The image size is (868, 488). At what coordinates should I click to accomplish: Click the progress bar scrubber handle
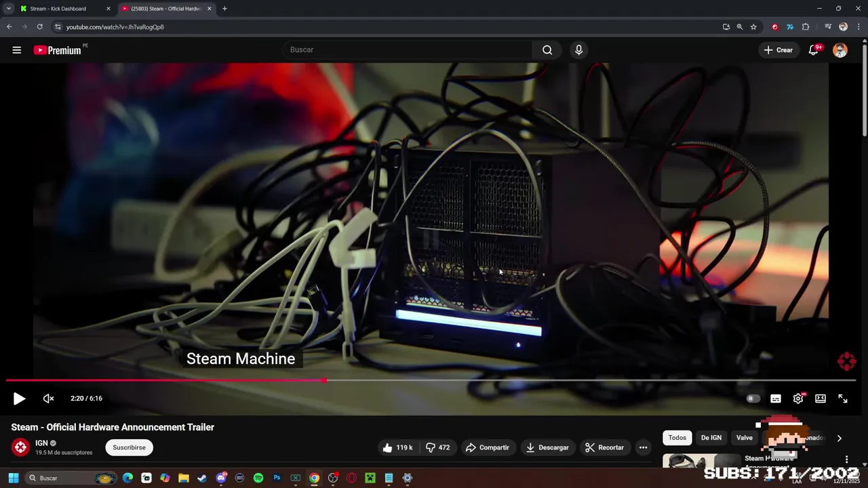point(325,380)
